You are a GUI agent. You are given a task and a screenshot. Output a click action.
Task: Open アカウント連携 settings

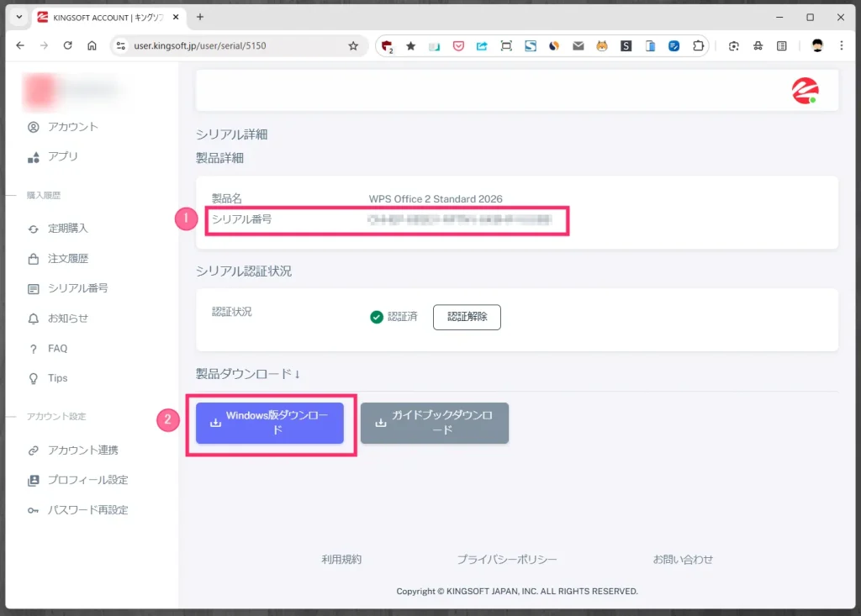tap(73, 450)
